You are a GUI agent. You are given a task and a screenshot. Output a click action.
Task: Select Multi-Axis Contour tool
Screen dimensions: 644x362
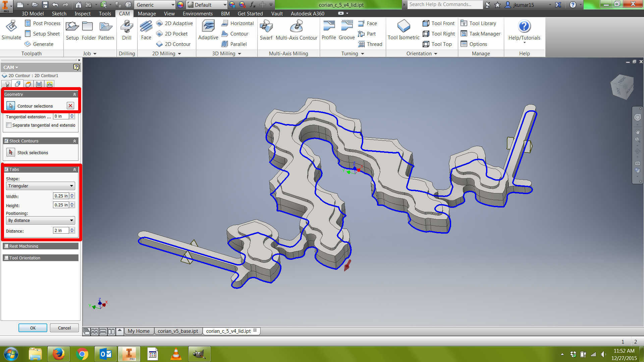(x=297, y=30)
